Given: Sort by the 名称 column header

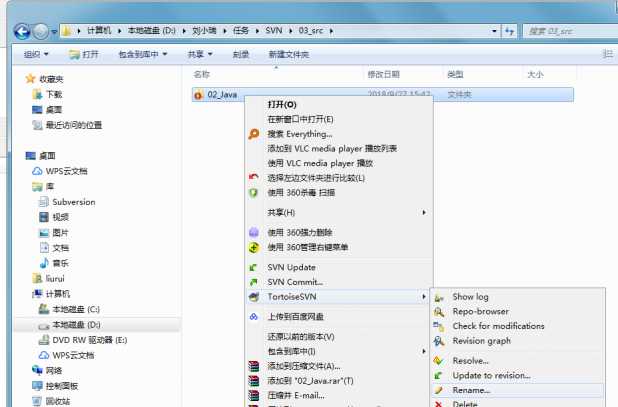Looking at the screenshot, I should (x=201, y=74).
